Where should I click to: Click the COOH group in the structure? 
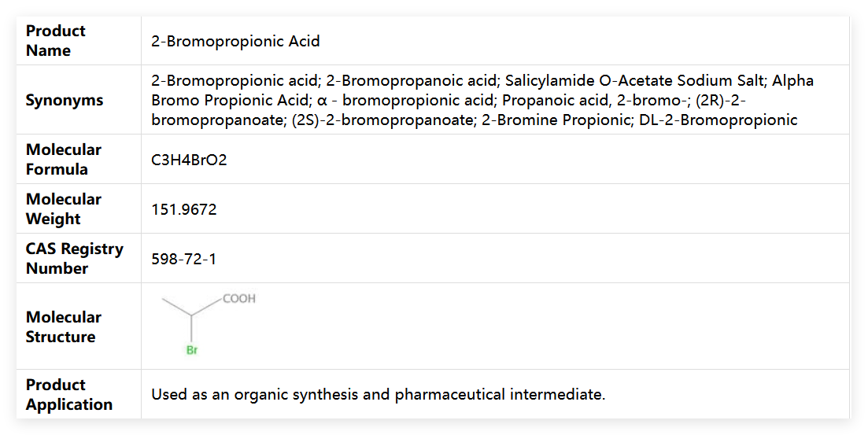[239, 299]
